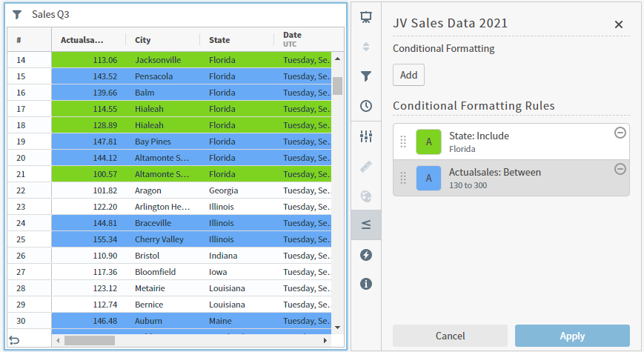This screenshot has width=644, height=352.
Task: Click the Bloomfield cell
Action: coord(162,272)
